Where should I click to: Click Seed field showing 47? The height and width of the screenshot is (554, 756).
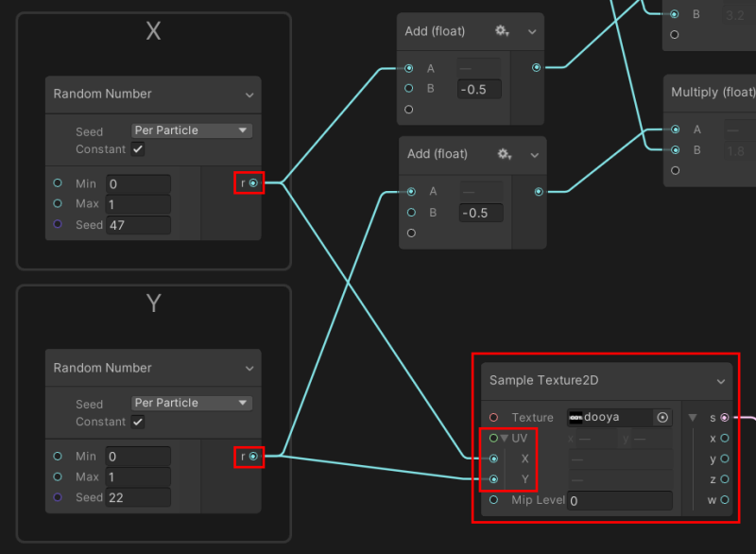(x=138, y=225)
